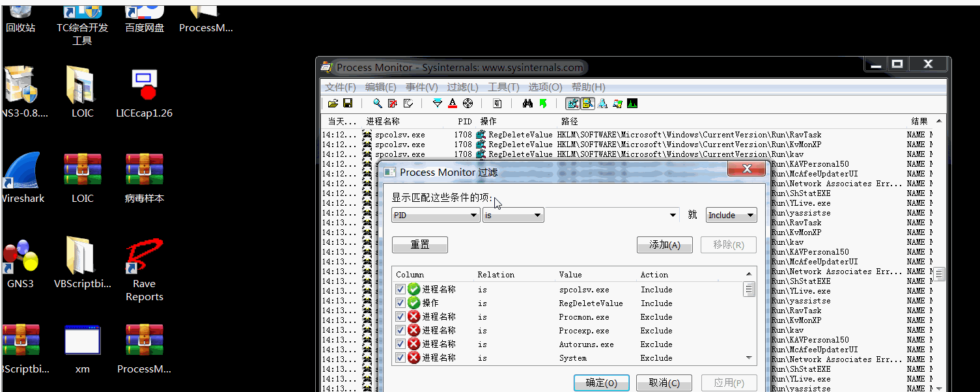Toggle the Show Network Activity toolbar icon
Viewport: 980px width, 392px height.
602,103
